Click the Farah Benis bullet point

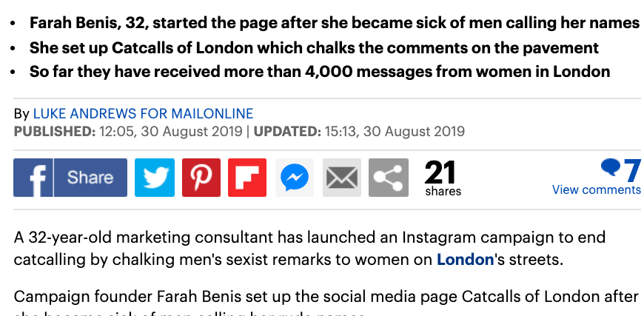(x=334, y=23)
